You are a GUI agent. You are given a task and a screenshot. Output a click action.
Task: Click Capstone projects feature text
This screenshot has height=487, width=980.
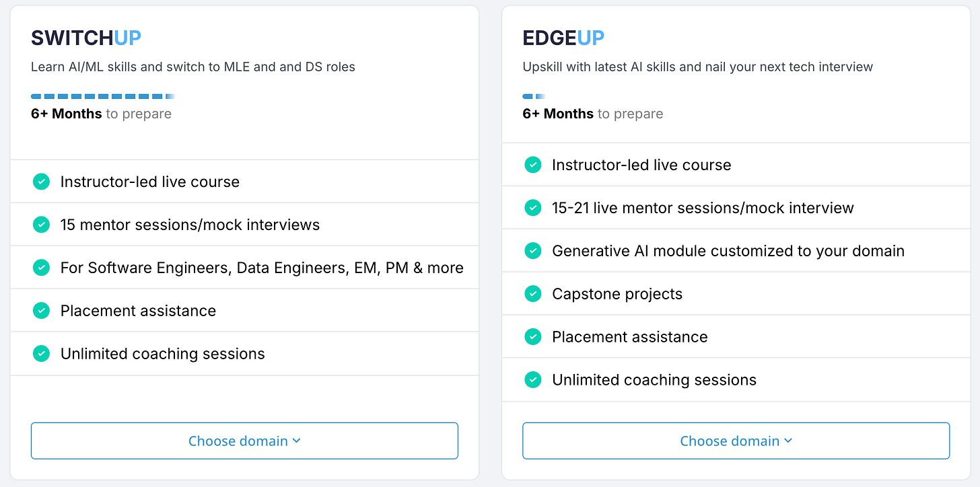(617, 294)
